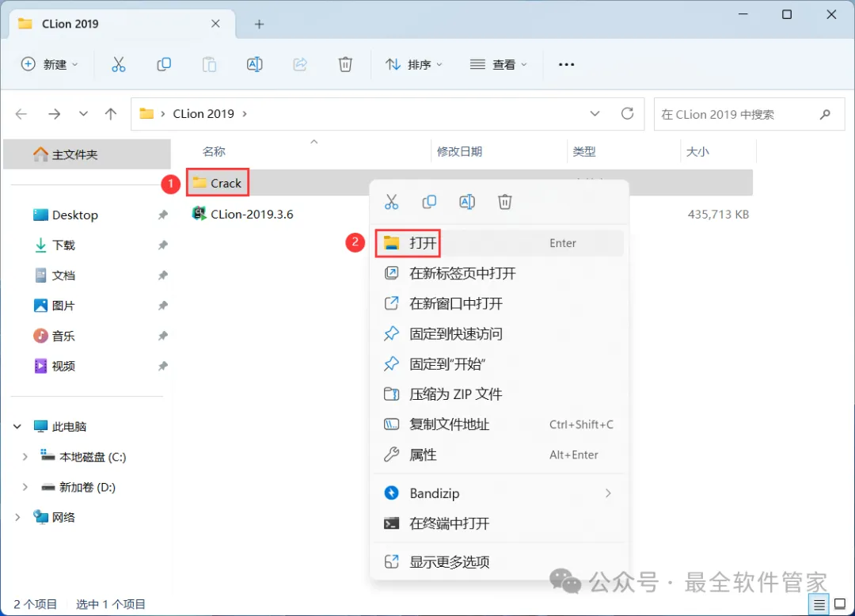The image size is (855, 616).
Task: Choose 在终端中打开
Action: pos(499,524)
